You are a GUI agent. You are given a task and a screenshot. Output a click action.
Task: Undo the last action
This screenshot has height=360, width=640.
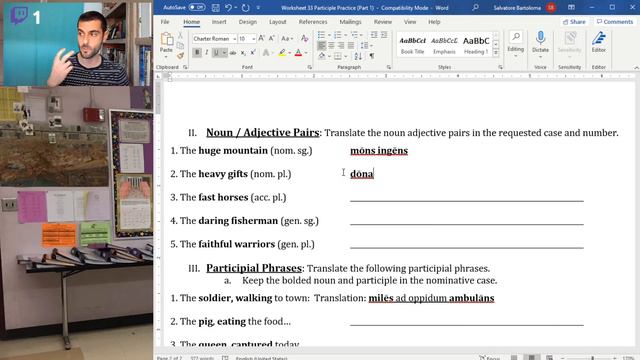pos(228,7)
